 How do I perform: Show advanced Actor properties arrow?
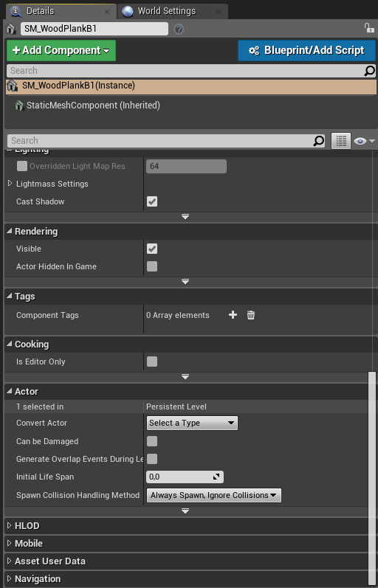[x=185, y=511]
